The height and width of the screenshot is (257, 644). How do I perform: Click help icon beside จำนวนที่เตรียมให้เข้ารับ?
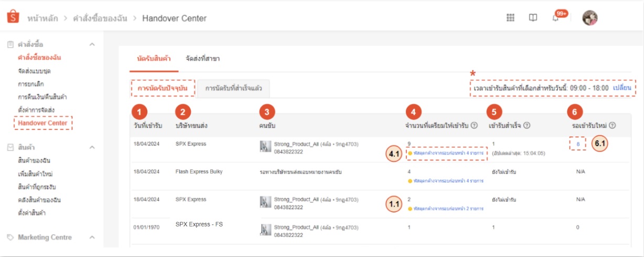474,125
